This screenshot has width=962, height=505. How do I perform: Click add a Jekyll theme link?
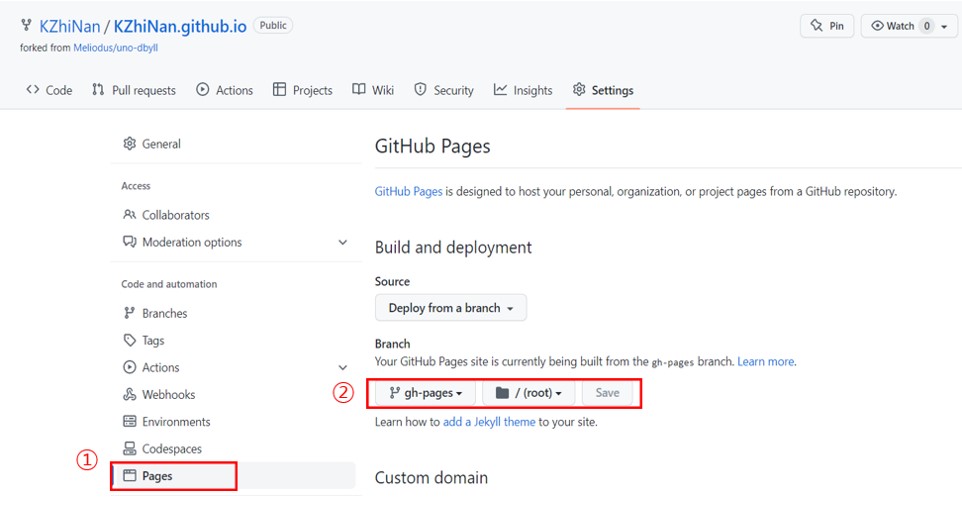coord(489,422)
